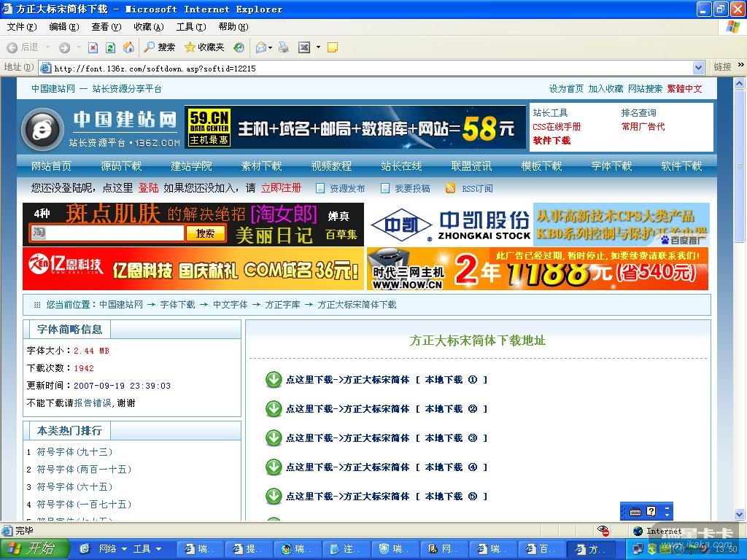Click green download icon for 本地下载 ⑤
This screenshot has width=747, height=560.
tap(274, 496)
